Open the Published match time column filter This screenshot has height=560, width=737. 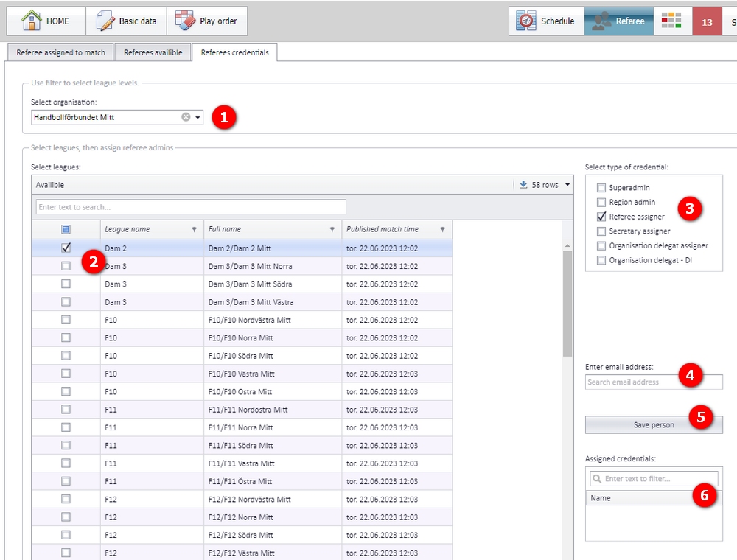tap(442, 229)
